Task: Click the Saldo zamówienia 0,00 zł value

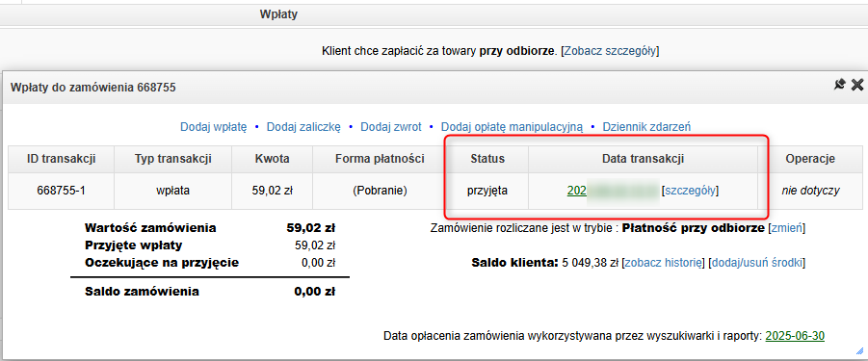Action: click(314, 292)
